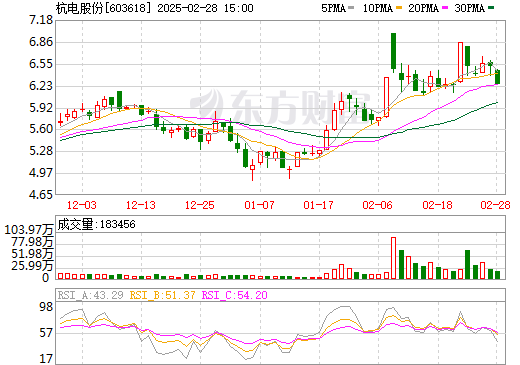Click the RSI_A:43.29 indicator label
This screenshot has width=520, height=365.
(90, 295)
